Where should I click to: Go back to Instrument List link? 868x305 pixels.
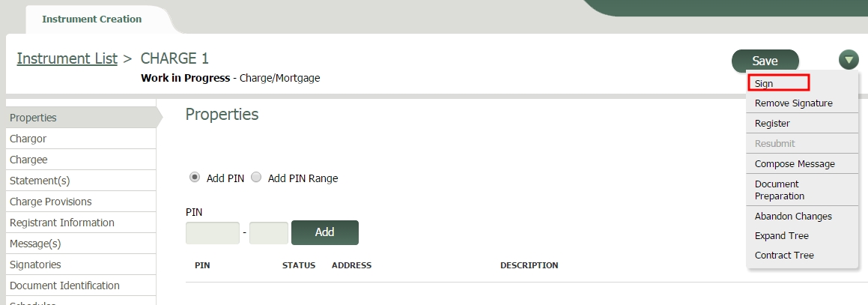67,58
